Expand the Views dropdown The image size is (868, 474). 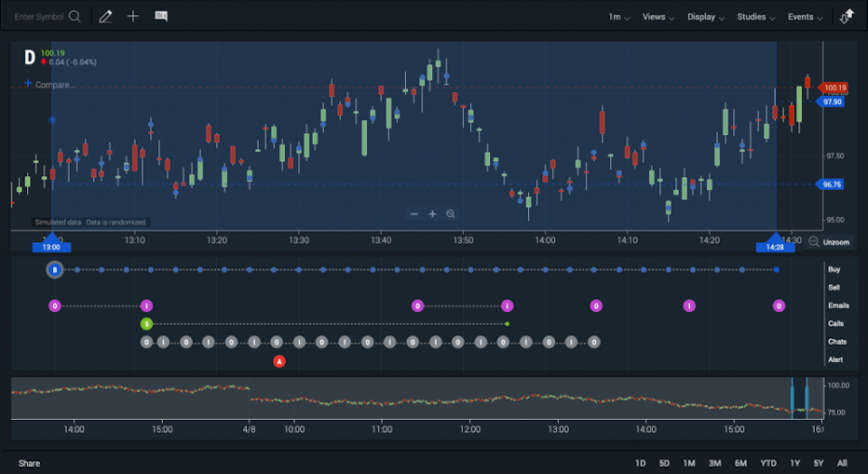658,17
